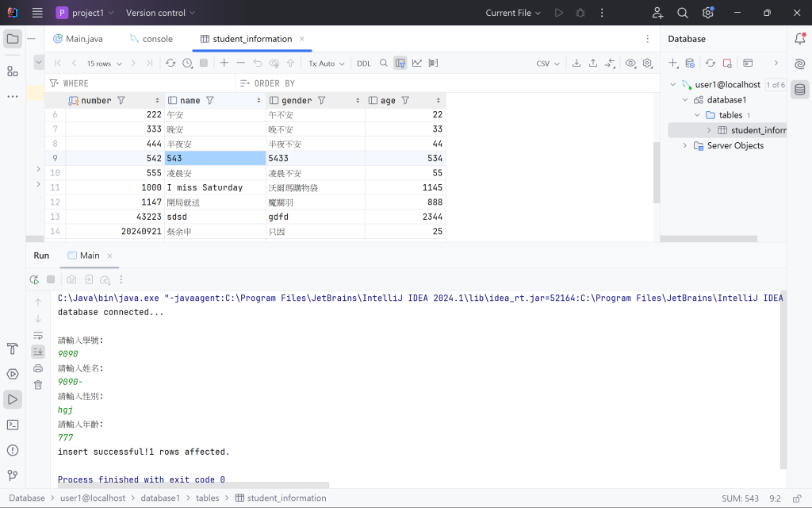
Task: Click the 1 of 6 schema badge
Action: [x=776, y=85]
